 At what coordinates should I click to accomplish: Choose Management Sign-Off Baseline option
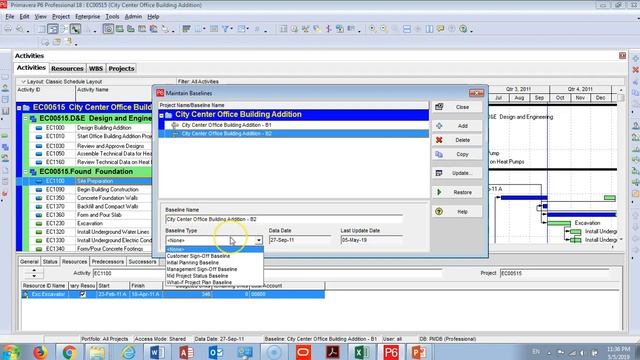click(x=202, y=269)
